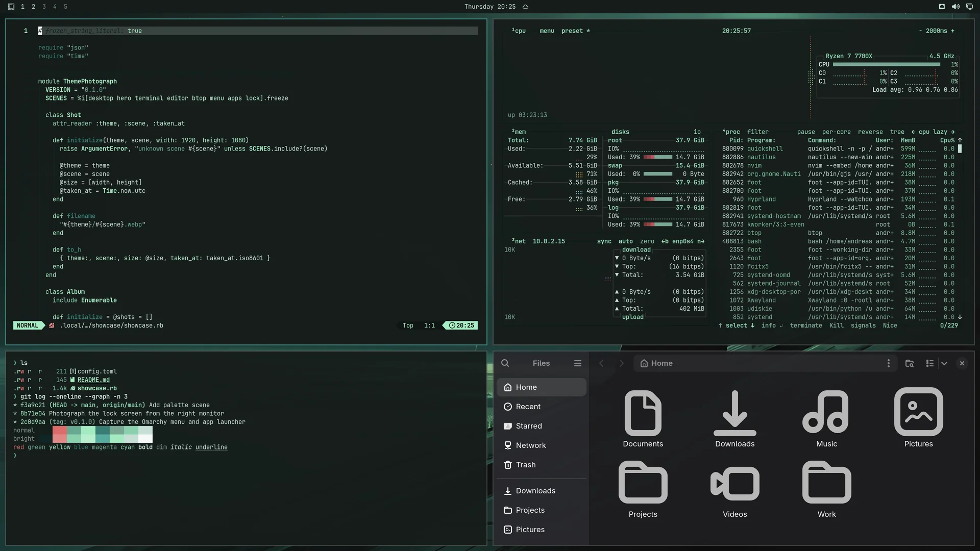Image resolution: width=980 pixels, height=551 pixels.
Task: Toggle btop per-core process usage
Action: [836, 132]
